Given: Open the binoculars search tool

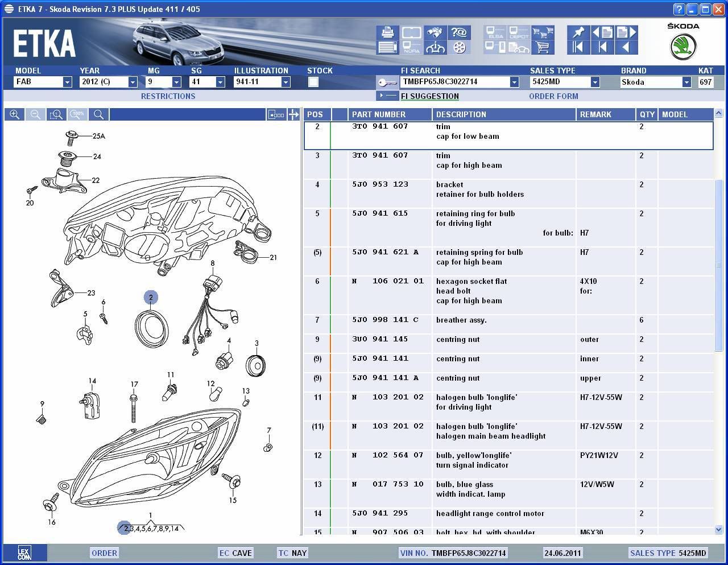Looking at the screenshot, I should 435,32.
